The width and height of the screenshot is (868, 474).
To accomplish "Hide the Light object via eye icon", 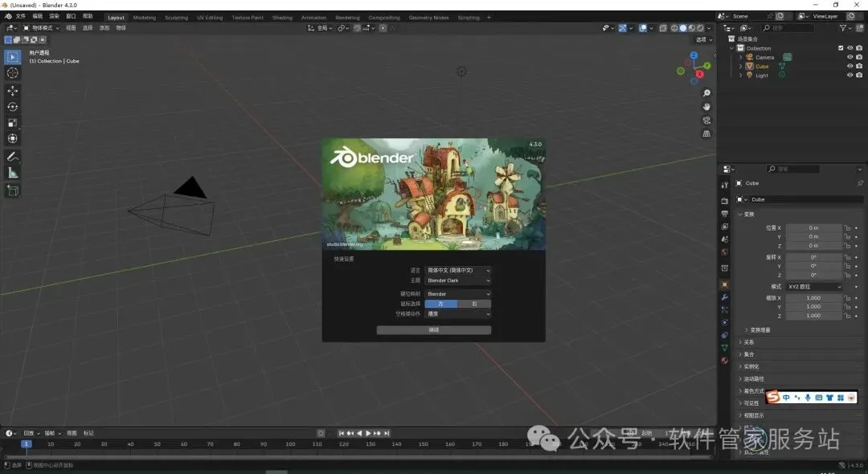I will (850, 76).
